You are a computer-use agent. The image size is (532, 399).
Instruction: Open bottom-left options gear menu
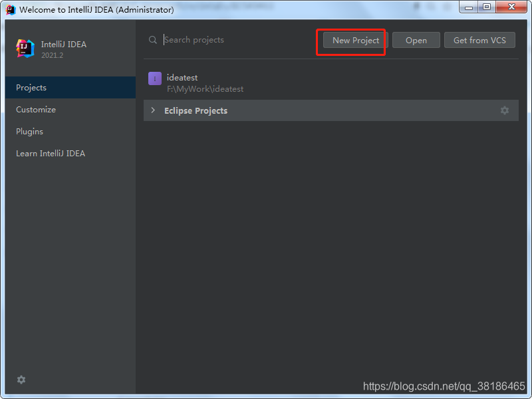(x=21, y=380)
